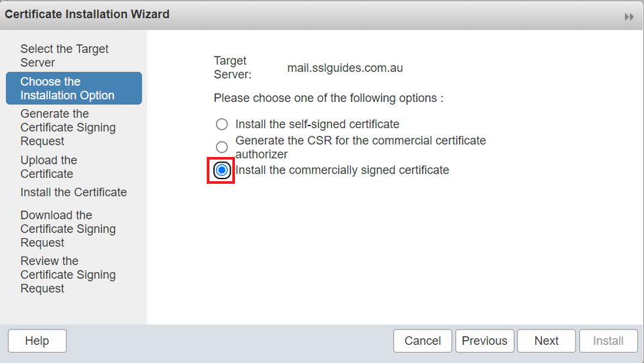Open Select the Target Server step
The image size is (644, 363).
tap(64, 56)
